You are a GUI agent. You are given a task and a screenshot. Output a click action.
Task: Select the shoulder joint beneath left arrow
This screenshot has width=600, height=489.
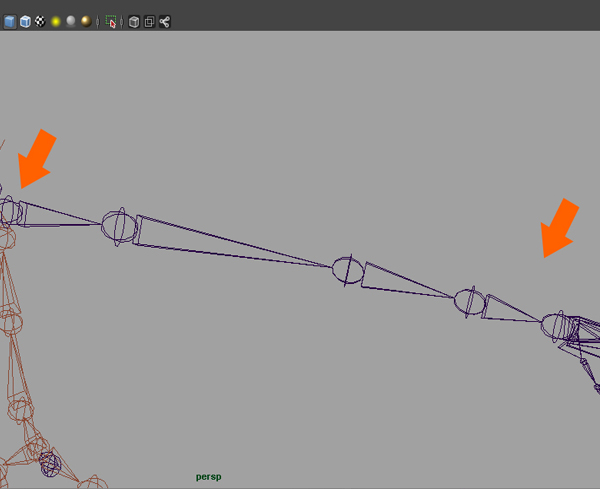(x=9, y=212)
